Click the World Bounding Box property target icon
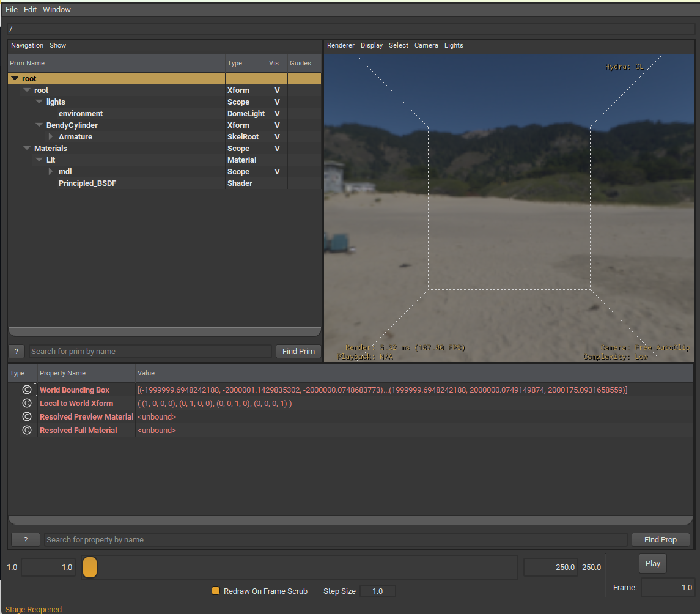Screen dimensions: 700x614 click(x=26, y=390)
